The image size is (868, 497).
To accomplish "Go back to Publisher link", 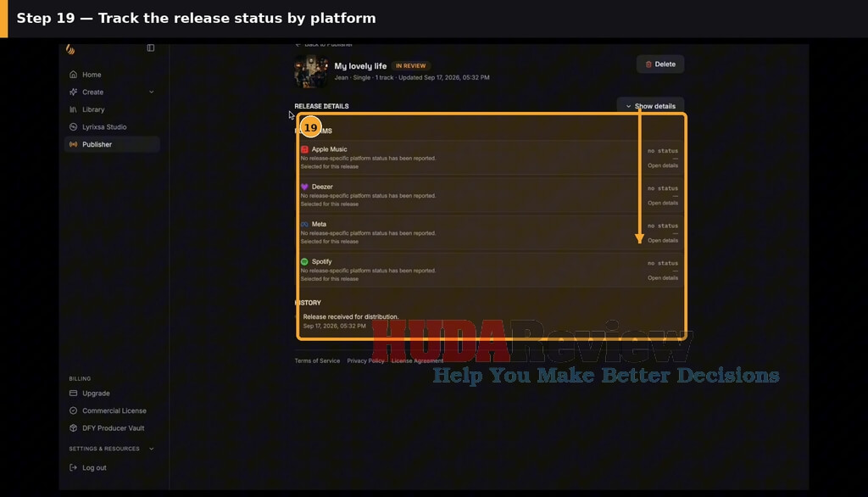I will pyautogui.click(x=324, y=44).
